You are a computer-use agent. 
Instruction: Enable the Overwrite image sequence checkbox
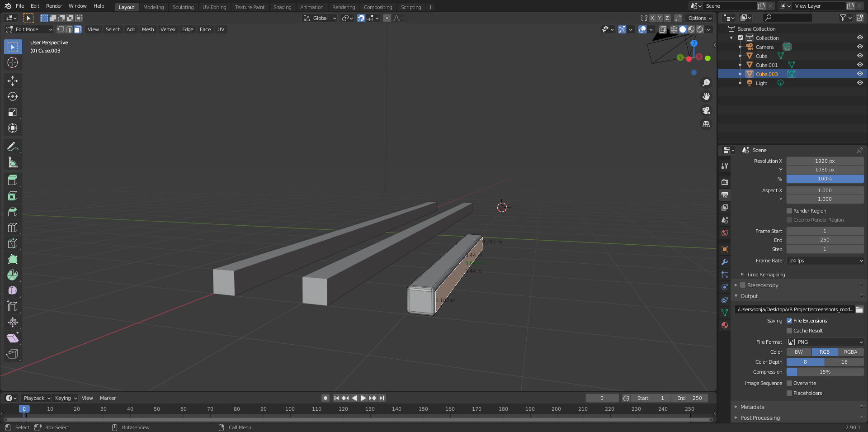[789, 383]
